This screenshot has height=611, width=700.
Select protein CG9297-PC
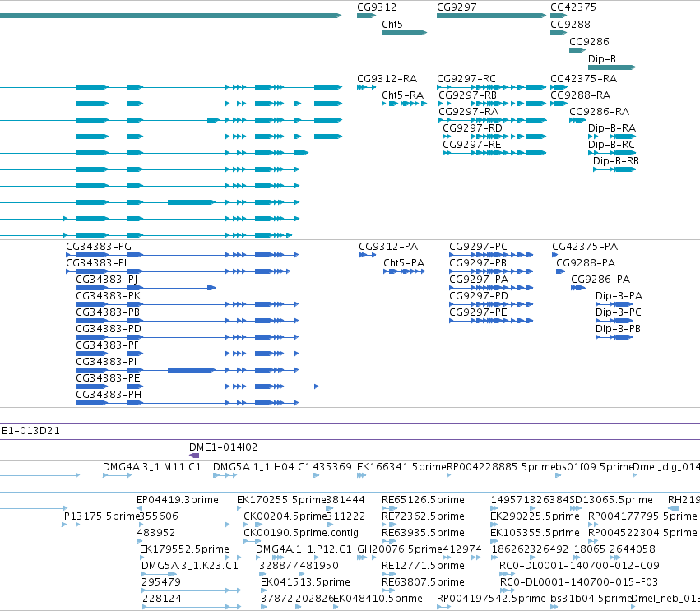pyautogui.click(x=478, y=247)
